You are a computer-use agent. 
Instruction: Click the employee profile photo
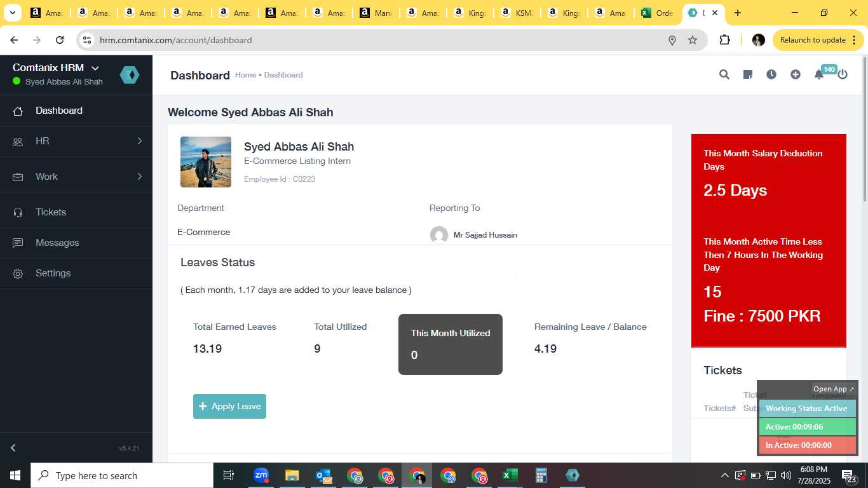point(206,162)
